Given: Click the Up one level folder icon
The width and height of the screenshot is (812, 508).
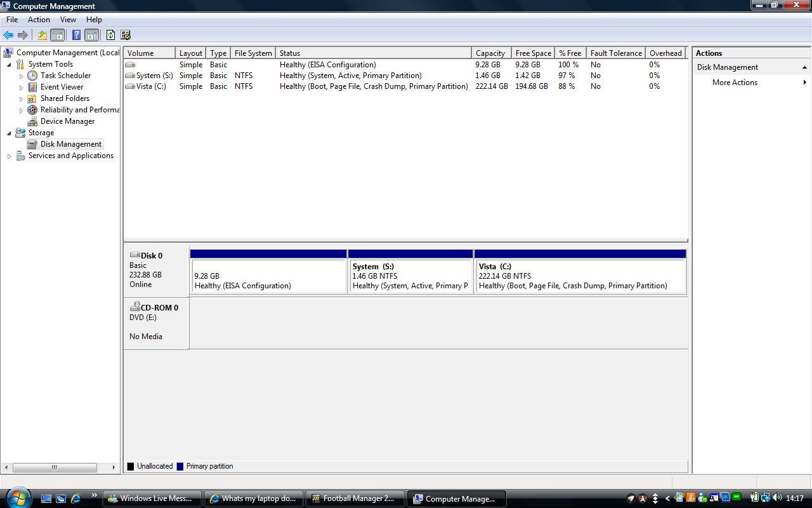Looking at the screenshot, I should [42, 36].
